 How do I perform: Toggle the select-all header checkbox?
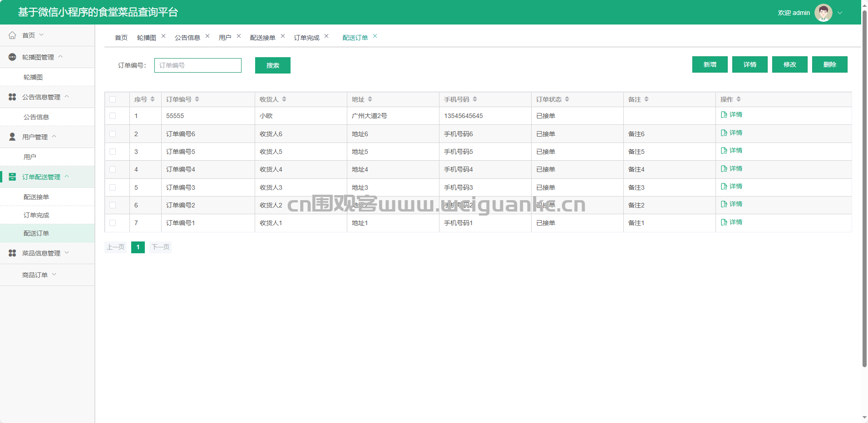tap(113, 99)
